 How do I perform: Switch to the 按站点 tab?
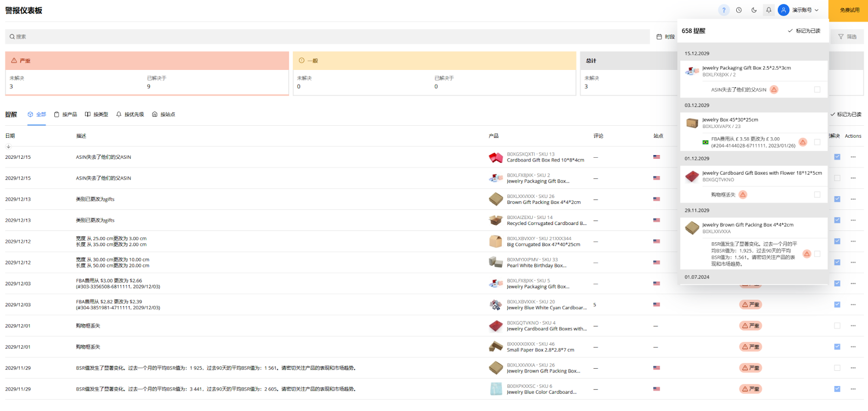(163, 114)
